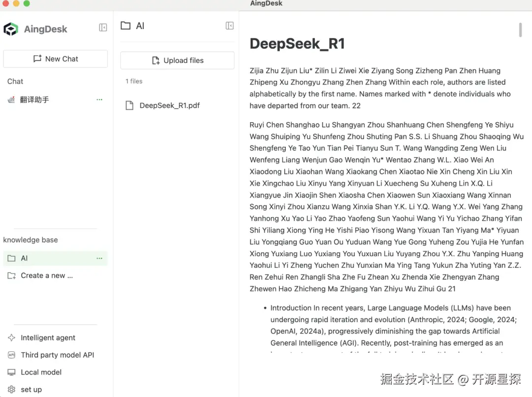Screen dimensions: 532x397
Task: Click the 'Chat' section label
Action: (15, 81)
